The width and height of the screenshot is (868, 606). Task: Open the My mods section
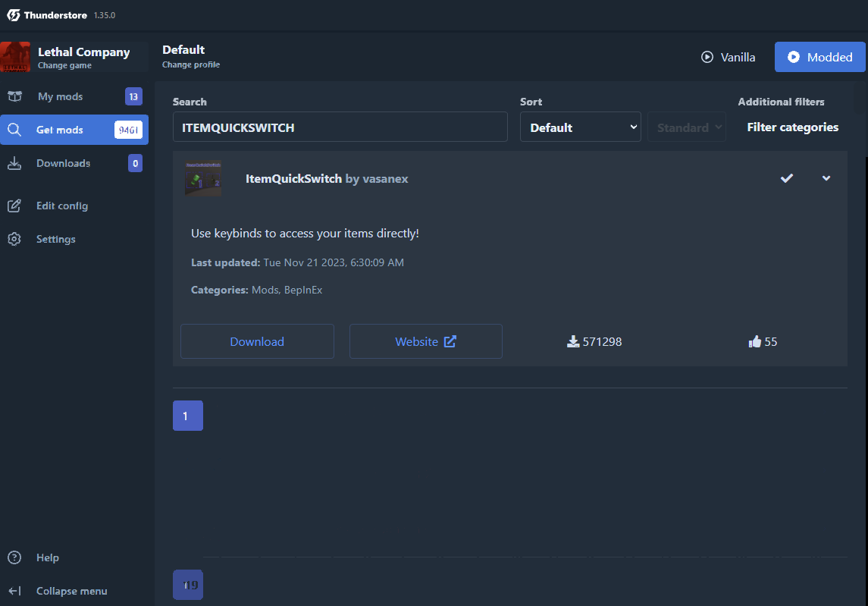pyautogui.click(x=74, y=96)
